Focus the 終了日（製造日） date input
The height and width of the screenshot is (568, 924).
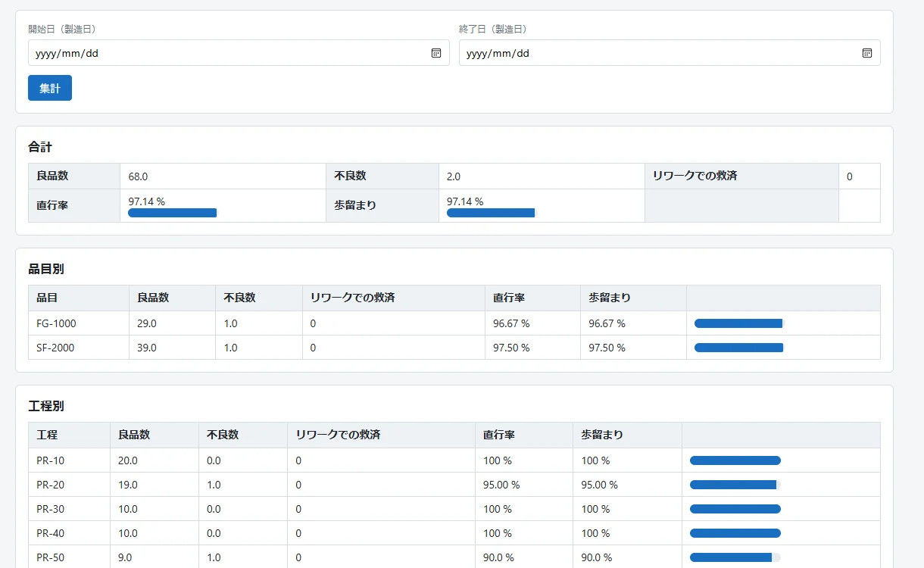(x=670, y=53)
